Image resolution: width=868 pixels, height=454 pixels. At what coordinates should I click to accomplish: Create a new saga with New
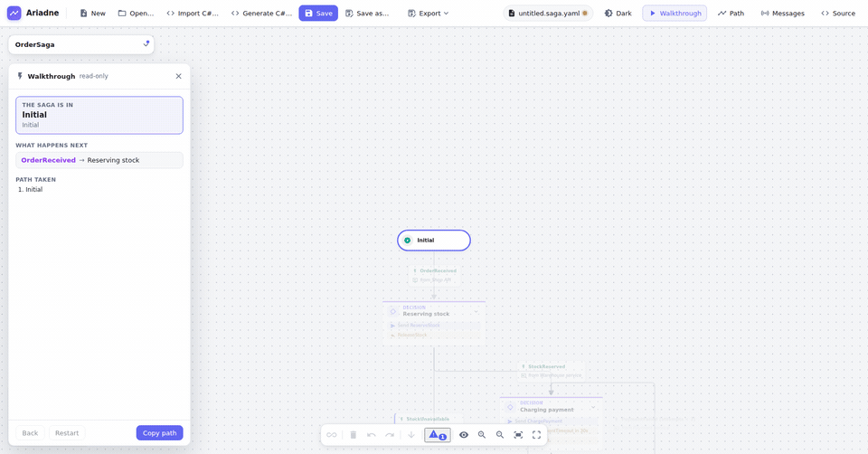pyautogui.click(x=92, y=14)
